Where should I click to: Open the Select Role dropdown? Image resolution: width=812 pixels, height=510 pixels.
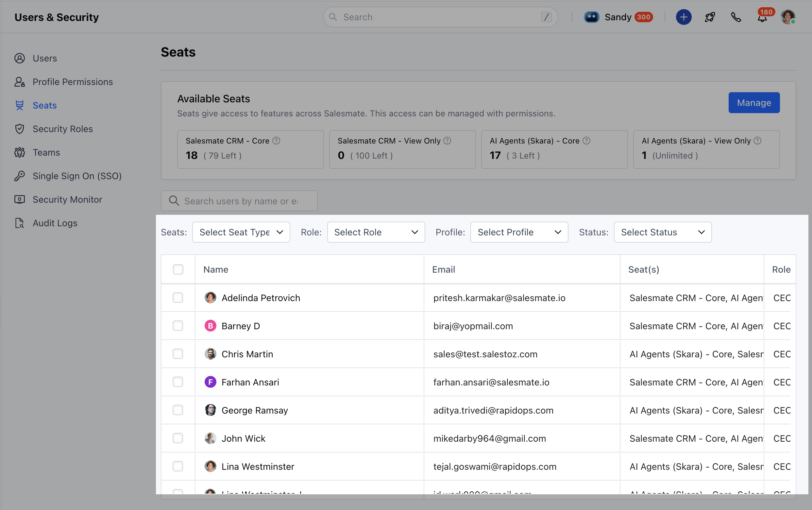click(x=376, y=232)
